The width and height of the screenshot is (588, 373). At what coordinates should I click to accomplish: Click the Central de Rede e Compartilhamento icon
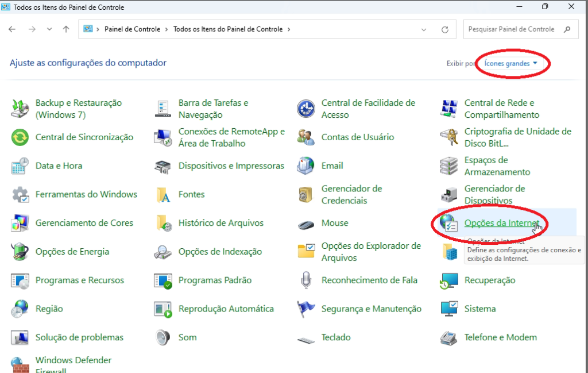click(x=449, y=109)
